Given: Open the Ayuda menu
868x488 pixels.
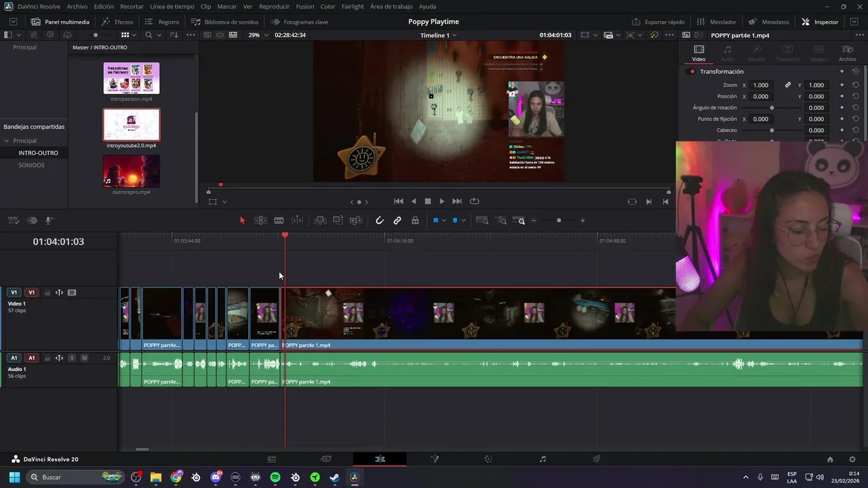Looking at the screenshot, I should click(427, 6).
